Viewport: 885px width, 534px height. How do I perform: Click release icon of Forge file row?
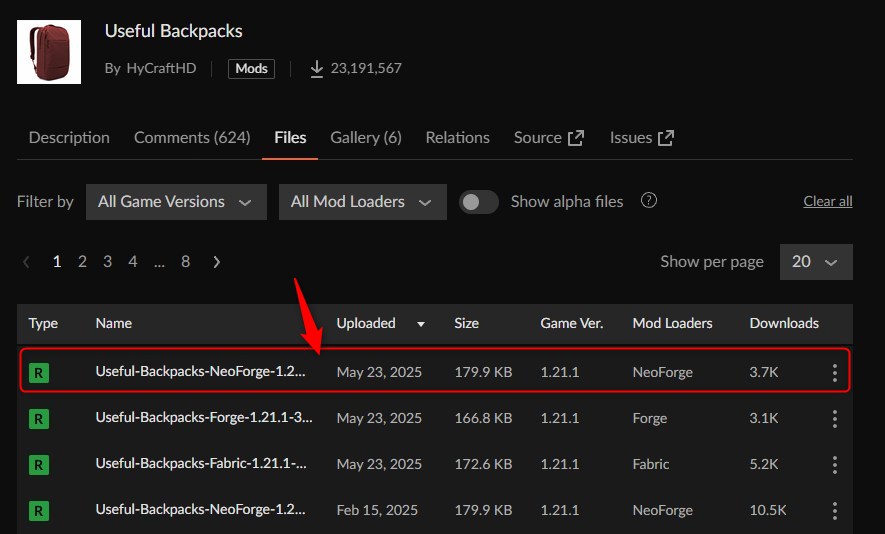click(x=39, y=419)
